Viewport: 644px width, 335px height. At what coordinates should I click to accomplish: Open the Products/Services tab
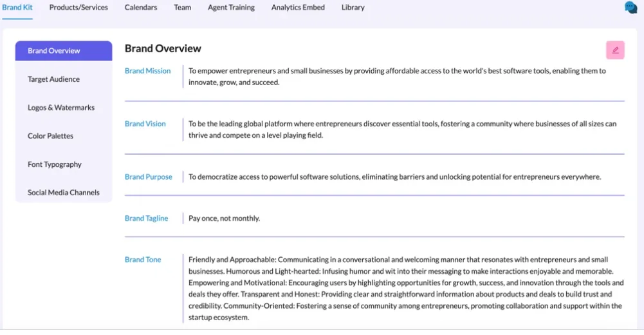pos(78,7)
